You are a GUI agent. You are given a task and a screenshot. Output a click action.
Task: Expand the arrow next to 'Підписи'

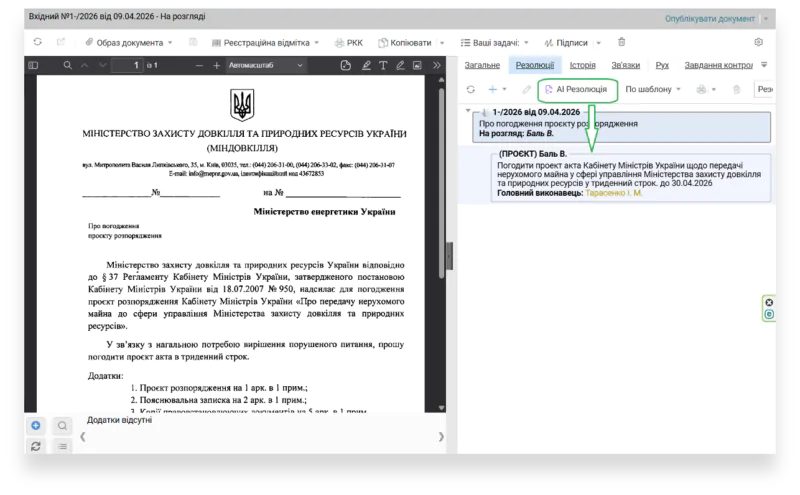point(598,43)
